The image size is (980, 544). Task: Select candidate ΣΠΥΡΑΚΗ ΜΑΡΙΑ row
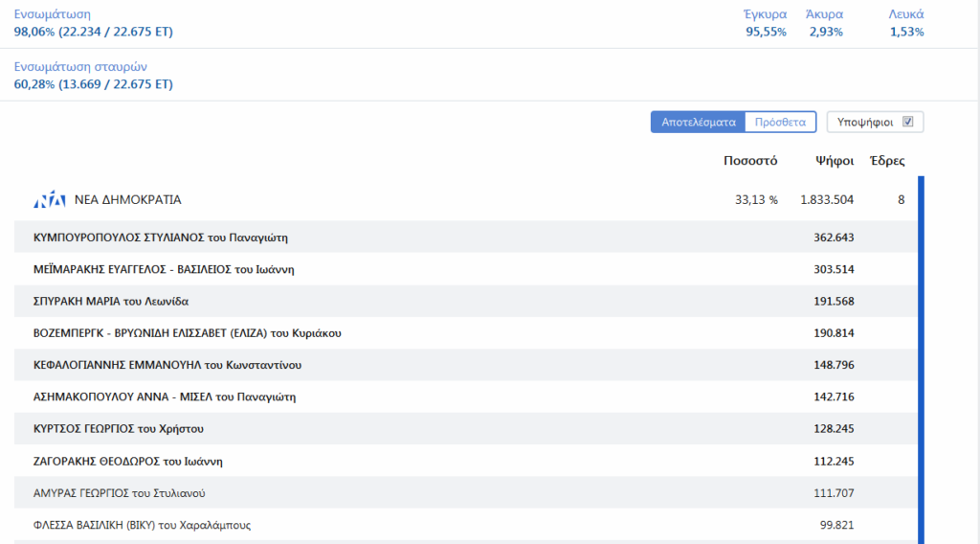click(x=111, y=301)
